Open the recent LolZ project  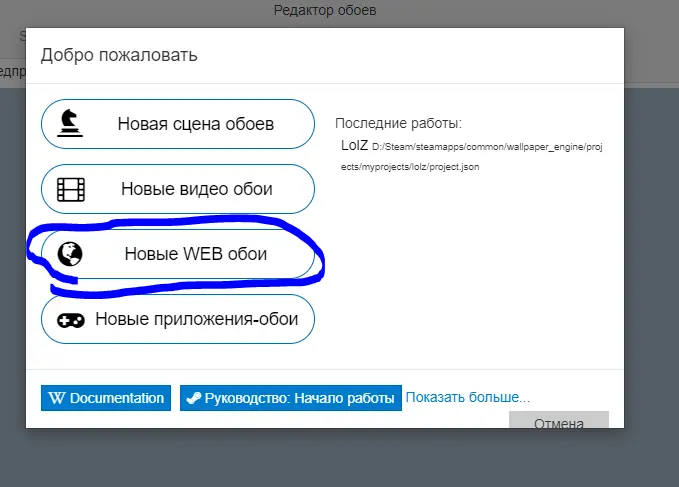tap(354, 145)
